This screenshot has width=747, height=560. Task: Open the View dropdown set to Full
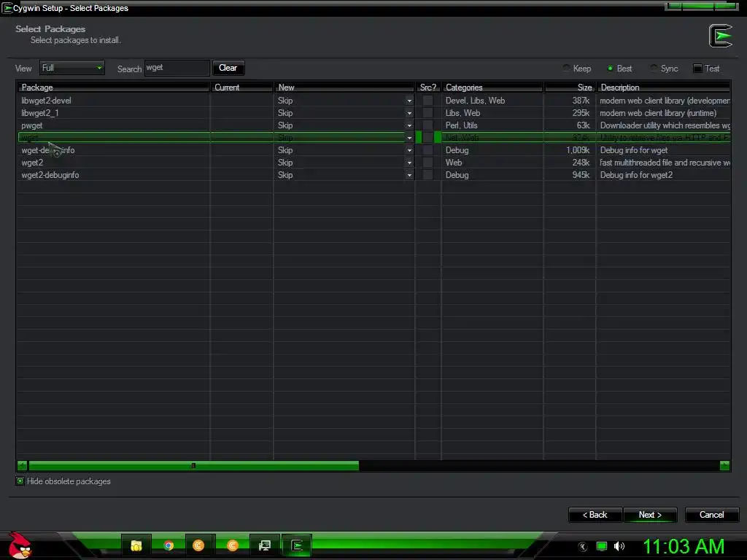pyautogui.click(x=72, y=68)
